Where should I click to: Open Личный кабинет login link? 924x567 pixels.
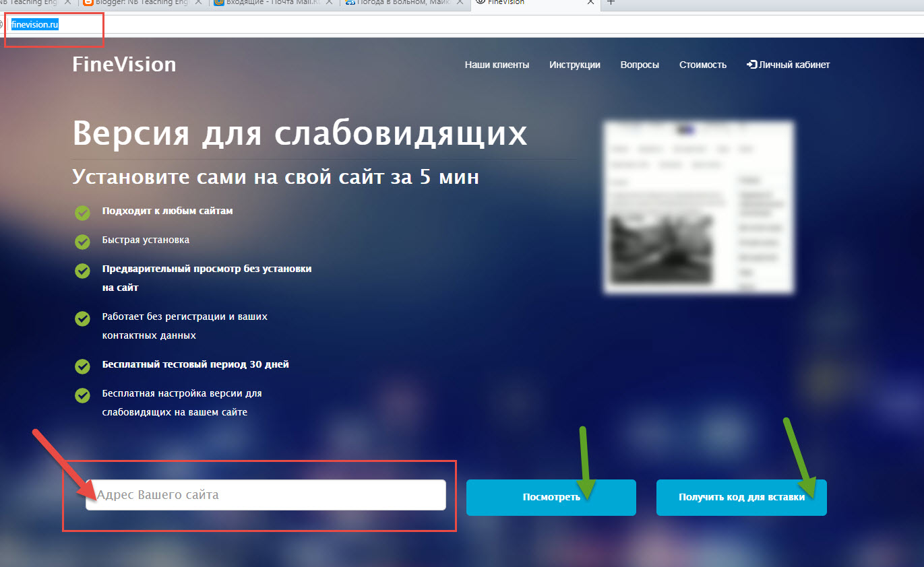point(789,65)
